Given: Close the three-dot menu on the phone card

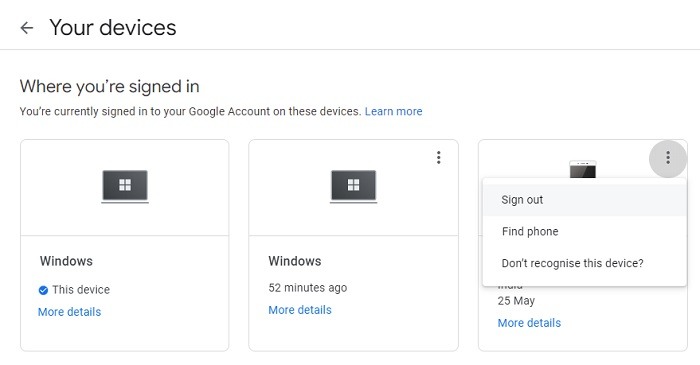Looking at the screenshot, I should point(667,158).
